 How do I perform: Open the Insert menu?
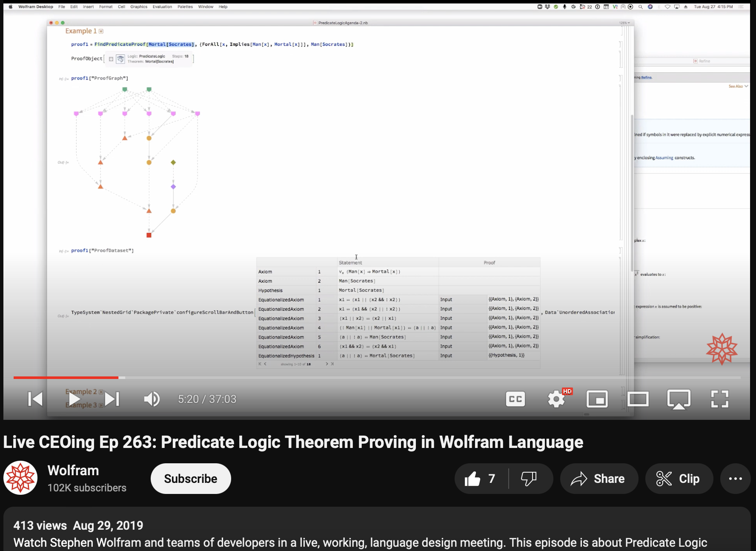(x=88, y=7)
